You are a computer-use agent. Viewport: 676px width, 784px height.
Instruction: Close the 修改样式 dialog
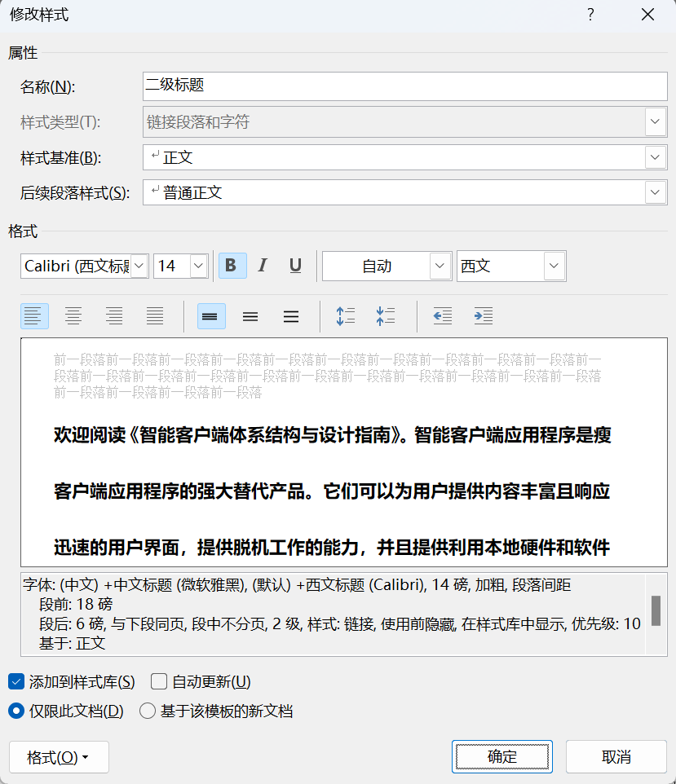pos(648,15)
